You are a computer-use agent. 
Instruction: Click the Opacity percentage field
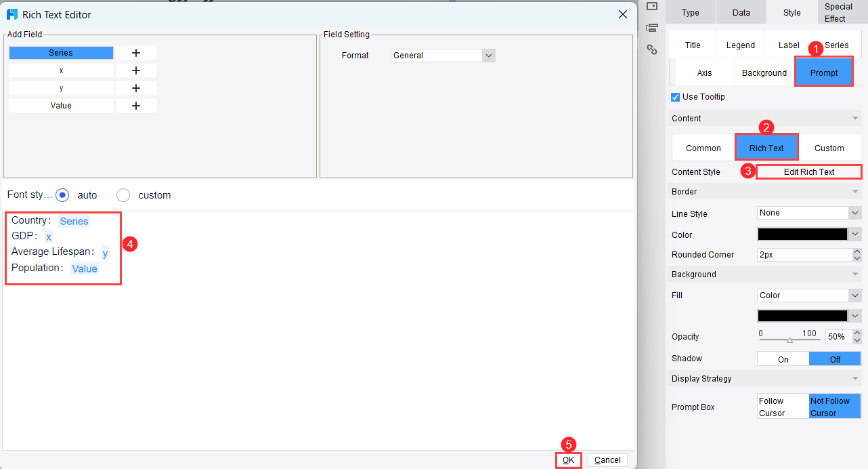click(x=838, y=337)
